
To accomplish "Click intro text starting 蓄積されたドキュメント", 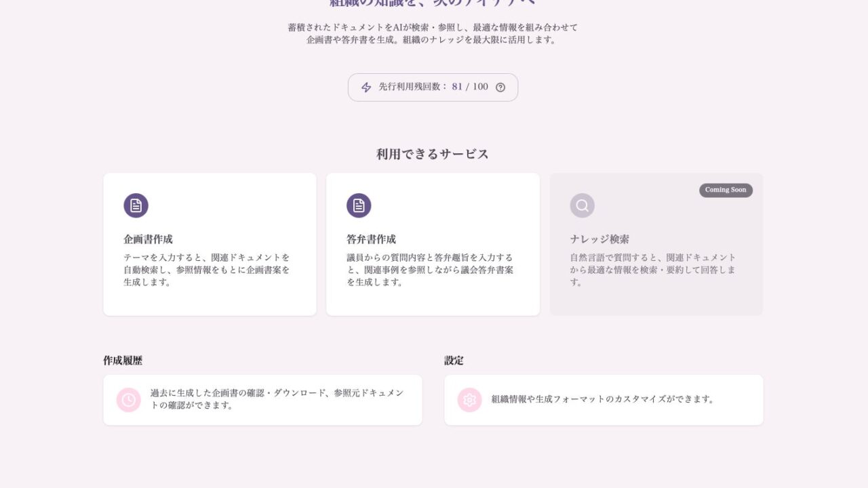I will pyautogui.click(x=433, y=34).
